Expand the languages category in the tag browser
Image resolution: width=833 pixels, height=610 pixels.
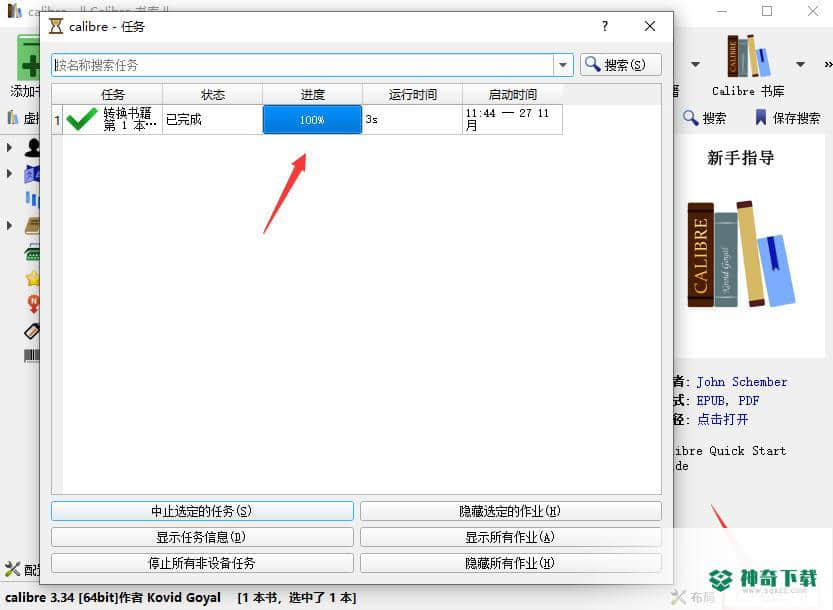(9, 174)
